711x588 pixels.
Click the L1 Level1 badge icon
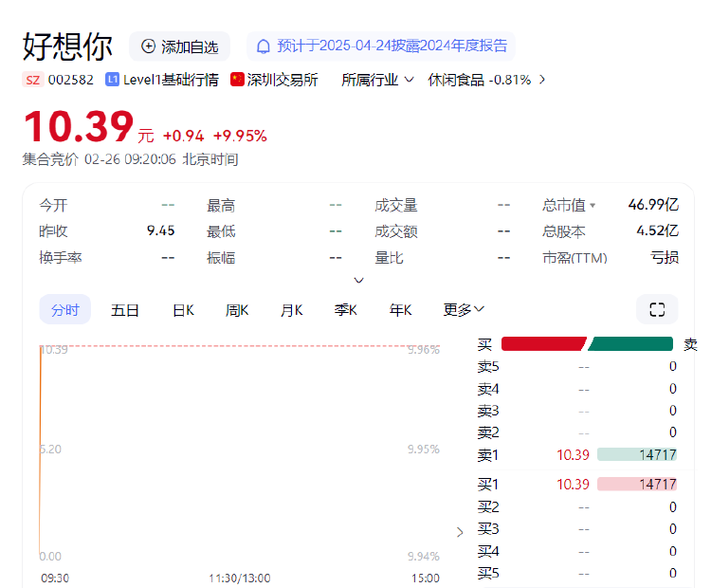click(113, 80)
